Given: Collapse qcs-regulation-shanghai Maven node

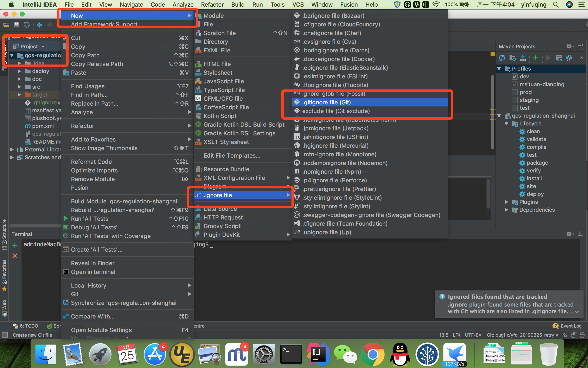Looking at the screenshot, I should tap(499, 116).
